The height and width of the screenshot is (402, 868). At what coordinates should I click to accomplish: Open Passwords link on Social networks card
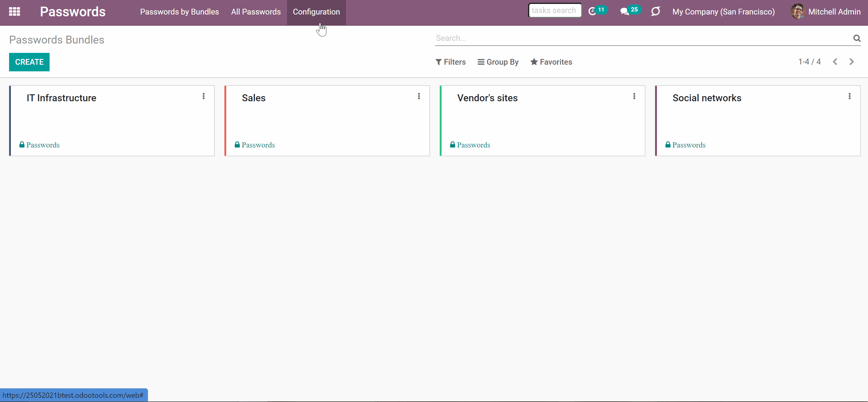click(685, 145)
